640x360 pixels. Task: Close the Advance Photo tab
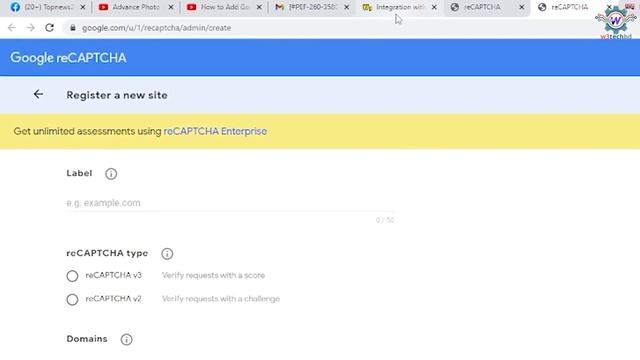(171, 7)
